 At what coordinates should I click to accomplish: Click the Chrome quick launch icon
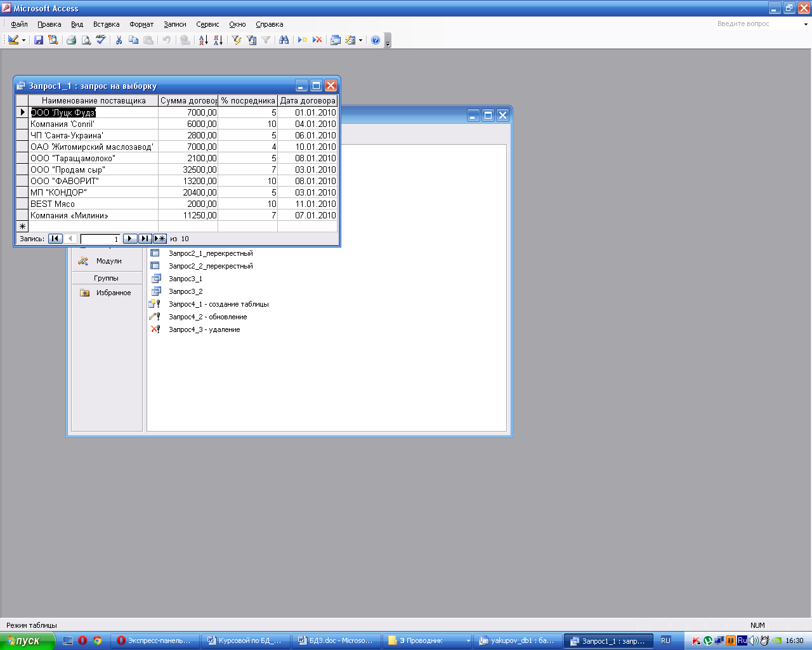[x=97, y=640]
